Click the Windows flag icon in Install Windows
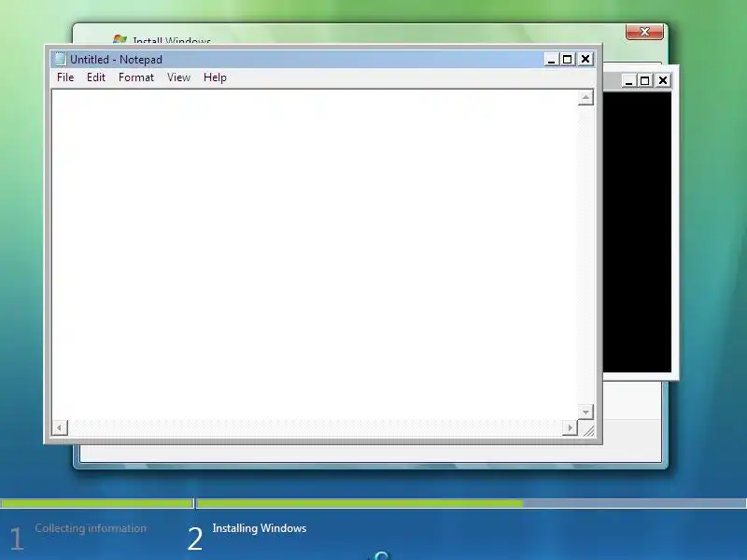Viewport: 747px width, 560px height. (x=120, y=39)
